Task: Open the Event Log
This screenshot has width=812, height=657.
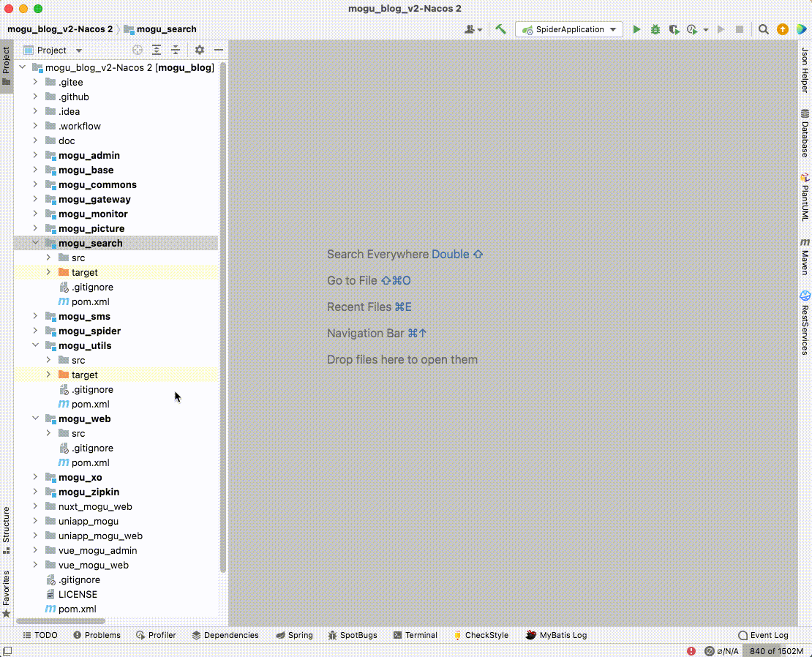Action: [764, 635]
